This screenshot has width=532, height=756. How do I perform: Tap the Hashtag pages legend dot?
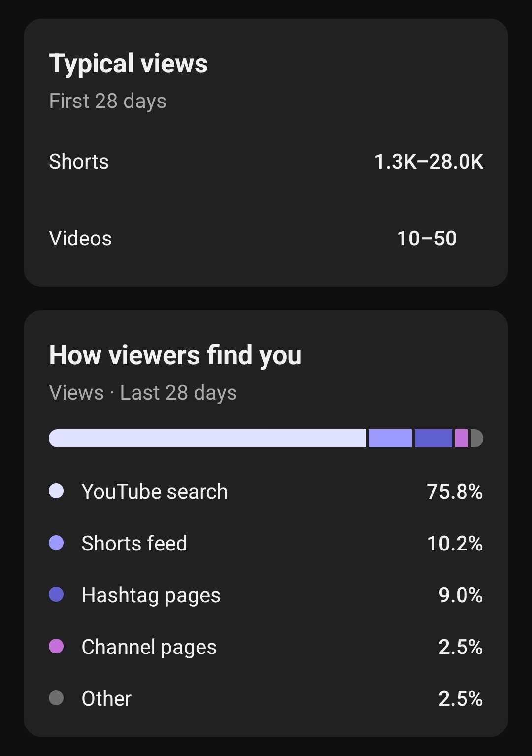click(x=56, y=594)
